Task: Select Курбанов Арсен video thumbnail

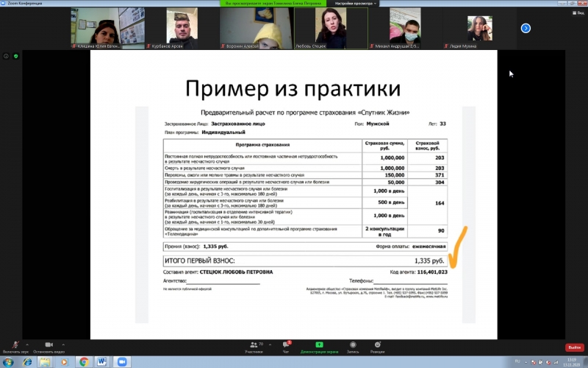Action: click(x=182, y=28)
